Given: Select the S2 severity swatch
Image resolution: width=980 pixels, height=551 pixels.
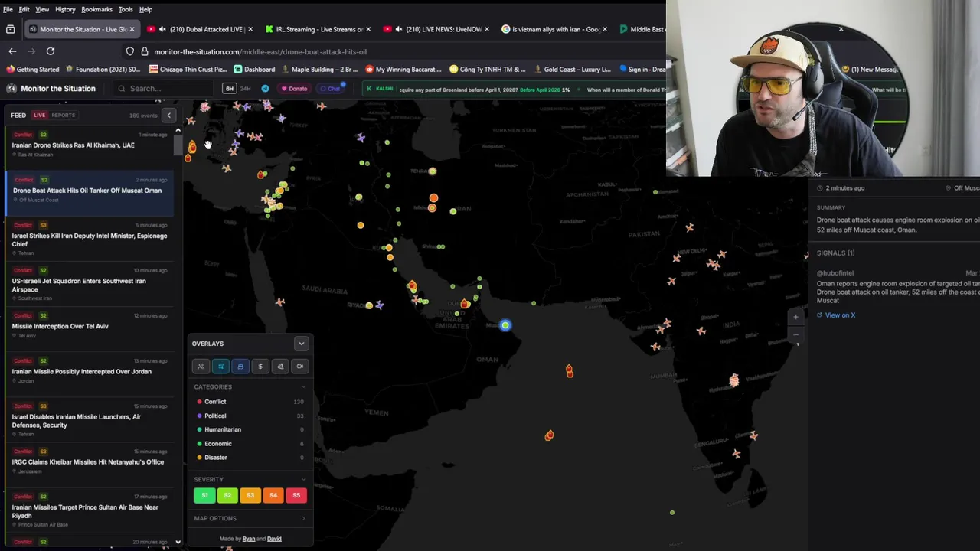Looking at the screenshot, I should 227,495.
